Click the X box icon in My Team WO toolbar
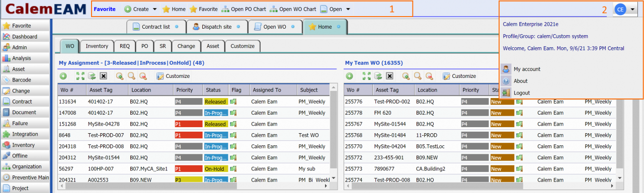Viewport: 644px width, 193px height. [x=389, y=76]
